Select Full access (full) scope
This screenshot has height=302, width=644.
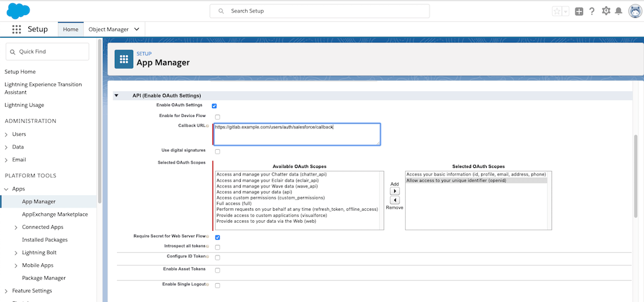233,204
